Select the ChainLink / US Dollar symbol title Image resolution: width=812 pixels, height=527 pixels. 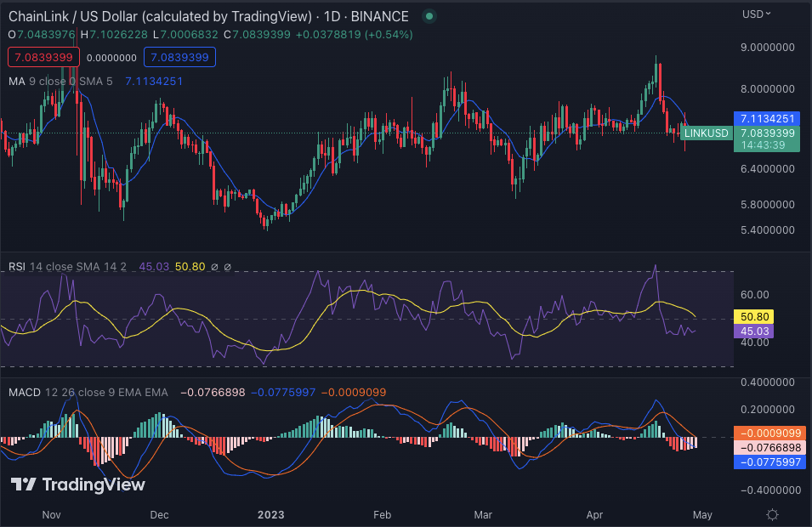[208, 16]
